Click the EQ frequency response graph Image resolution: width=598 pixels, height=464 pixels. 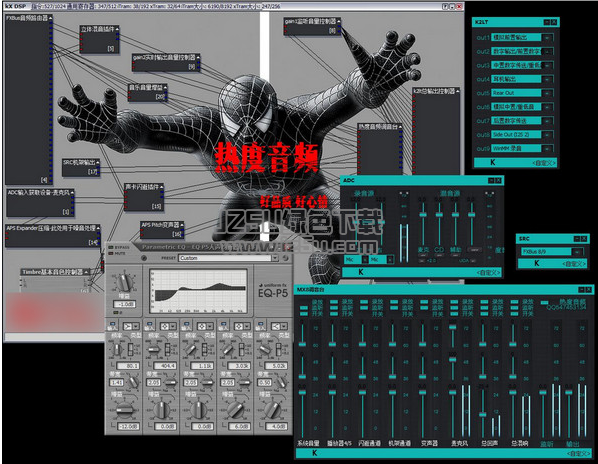click(198, 291)
